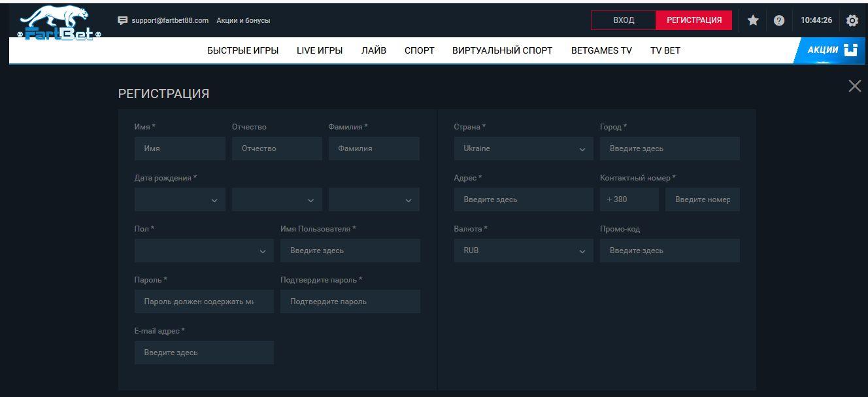The width and height of the screenshot is (868, 397).
Task: Open the БЫСТРЫЕ ИГРЫ menu item
Action: coord(242,50)
